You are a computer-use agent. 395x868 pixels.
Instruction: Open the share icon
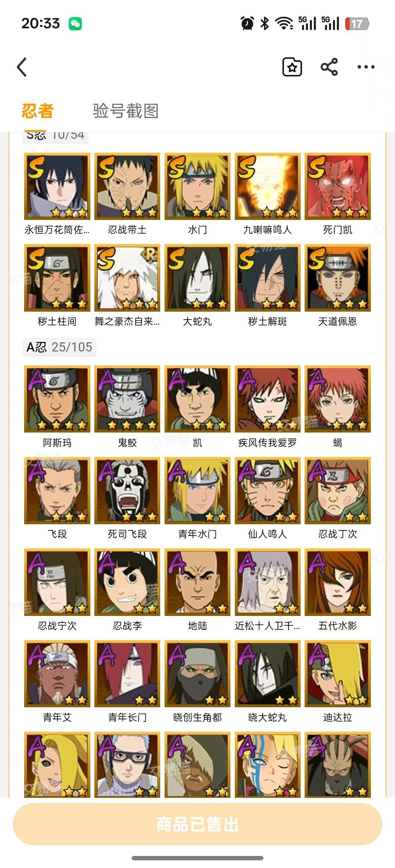coord(329,67)
